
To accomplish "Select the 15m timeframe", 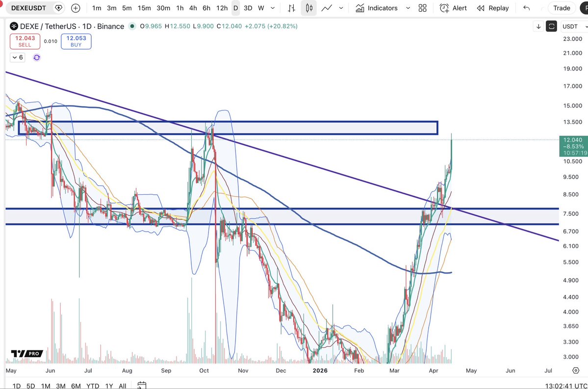I will (144, 8).
